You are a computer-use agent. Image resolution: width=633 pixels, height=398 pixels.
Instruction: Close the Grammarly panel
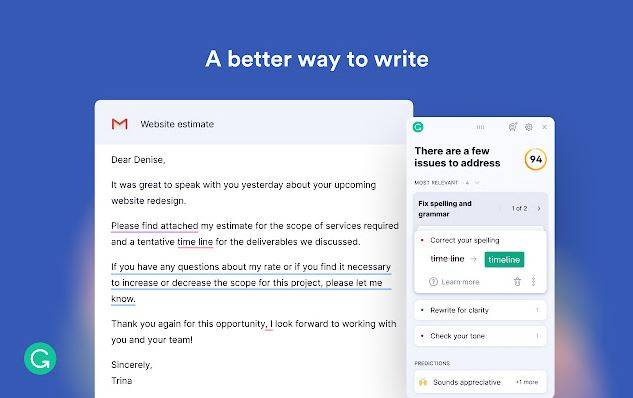(x=545, y=127)
